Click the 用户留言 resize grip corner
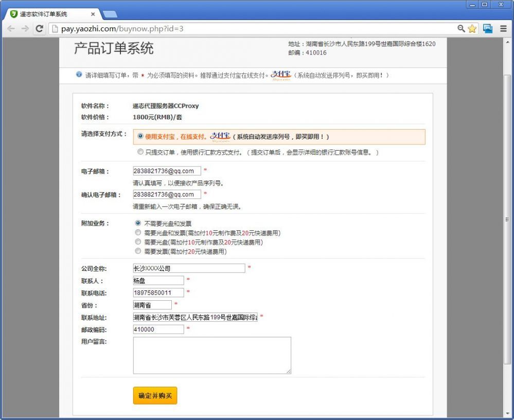Viewport: 514px width, 420px height. click(289, 371)
